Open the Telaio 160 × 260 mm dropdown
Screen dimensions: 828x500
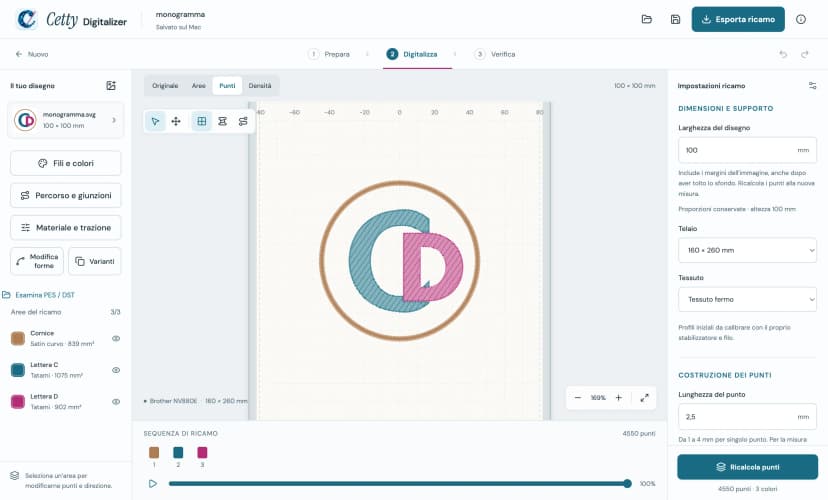(x=747, y=250)
